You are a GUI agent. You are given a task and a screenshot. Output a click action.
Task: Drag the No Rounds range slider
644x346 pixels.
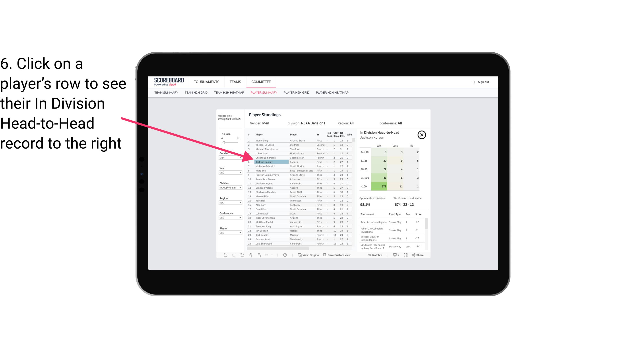point(224,143)
